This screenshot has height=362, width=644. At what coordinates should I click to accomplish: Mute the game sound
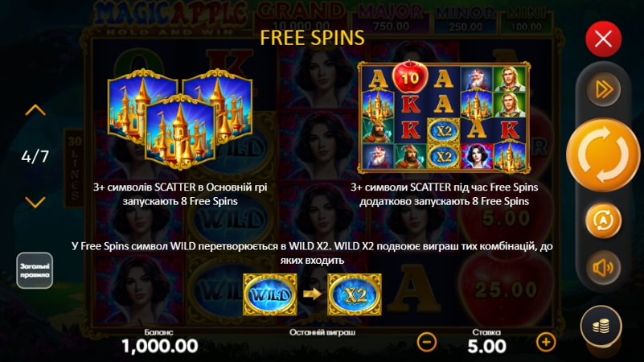coord(602,268)
